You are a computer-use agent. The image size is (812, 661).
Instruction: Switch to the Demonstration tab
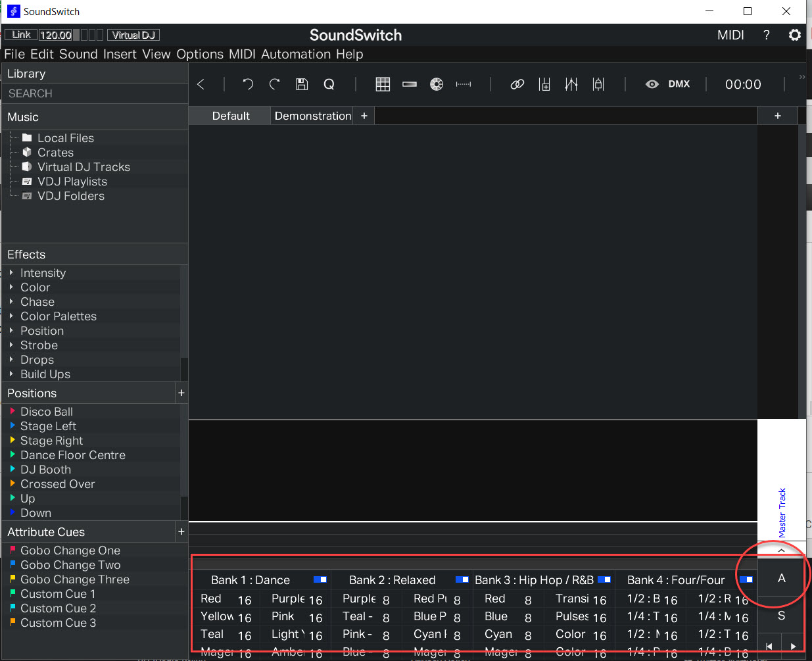tap(313, 116)
